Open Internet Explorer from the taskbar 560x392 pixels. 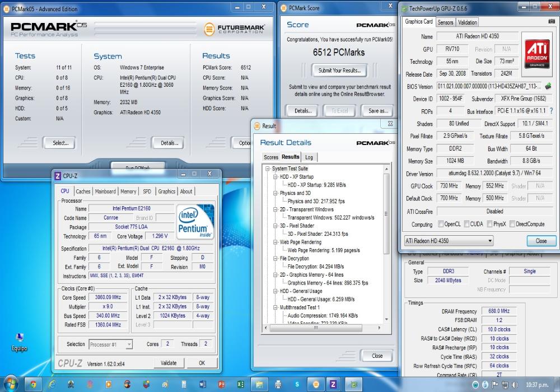(52, 384)
